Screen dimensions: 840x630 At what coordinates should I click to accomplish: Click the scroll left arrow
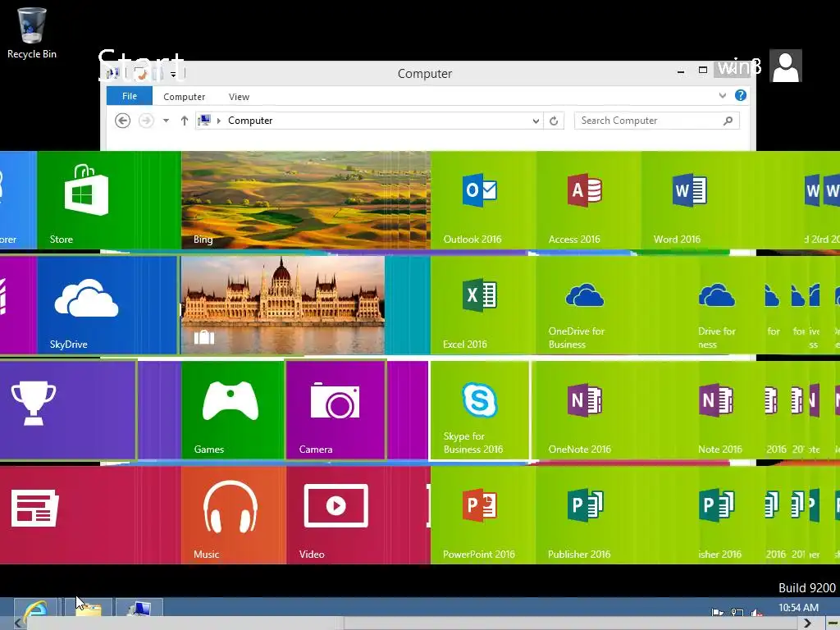pyautogui.click(x=18, y=623)
